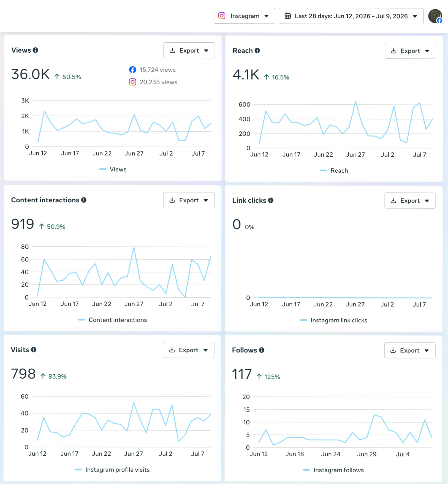Export the Follows data
The image size is (448, 484).
410,350
